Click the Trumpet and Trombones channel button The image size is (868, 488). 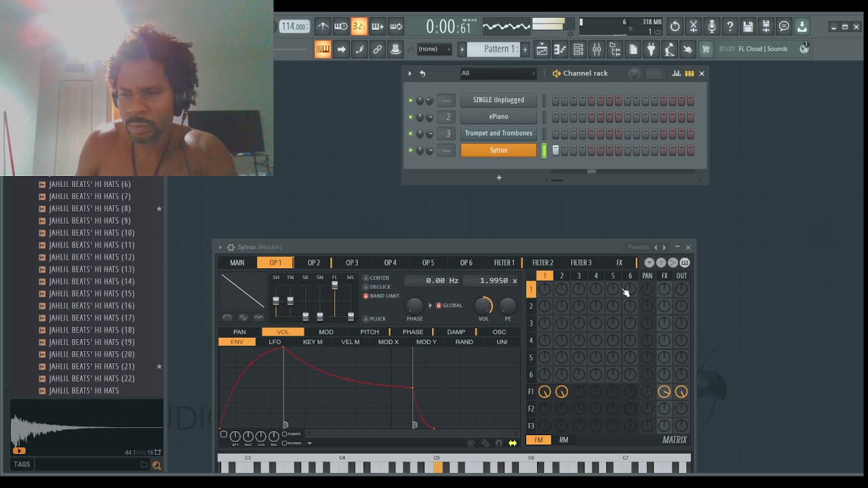pyautogui.click(x=498, y=134)
